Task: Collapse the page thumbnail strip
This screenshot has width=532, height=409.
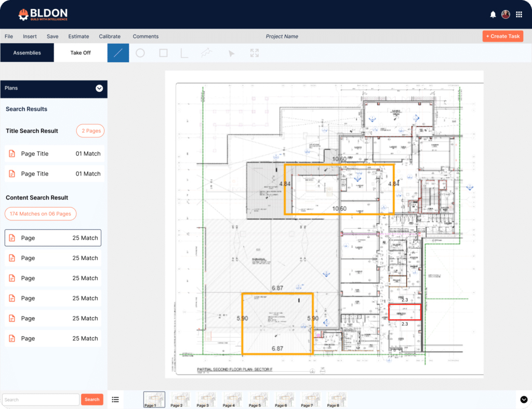Action: [x=524, y=399]
